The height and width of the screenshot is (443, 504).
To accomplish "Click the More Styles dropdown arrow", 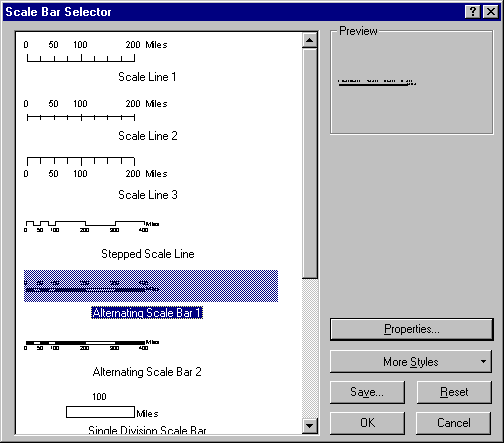I will (483, 361).
